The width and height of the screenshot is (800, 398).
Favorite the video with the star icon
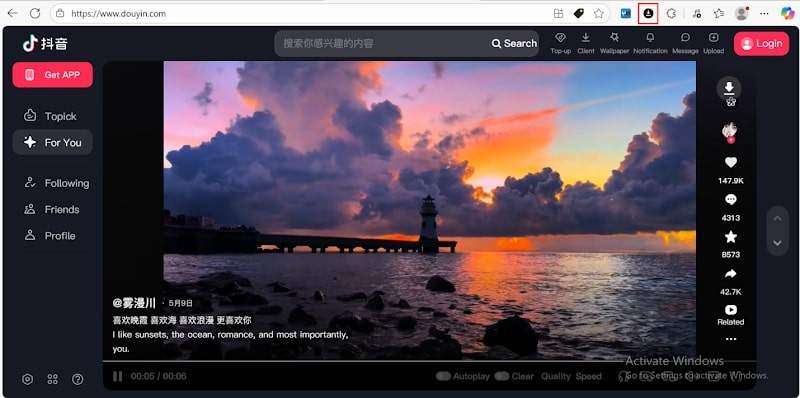click(x=731, y=237)
